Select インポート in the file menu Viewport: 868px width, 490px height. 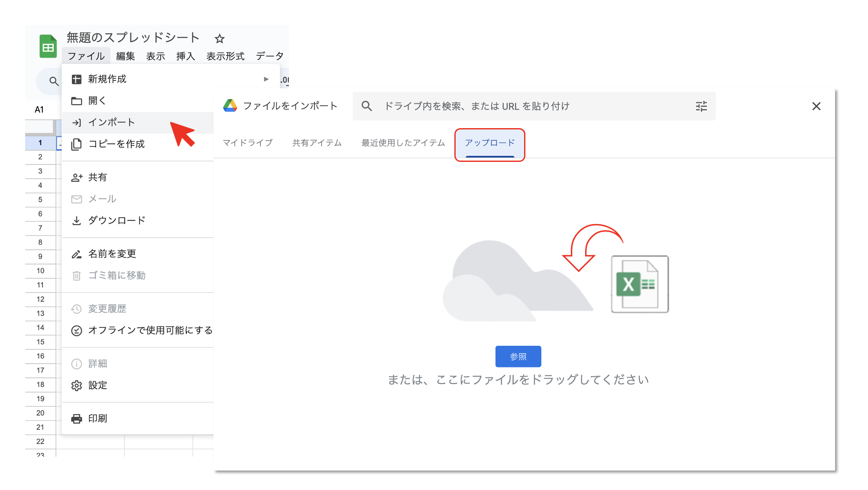(139, 122)
